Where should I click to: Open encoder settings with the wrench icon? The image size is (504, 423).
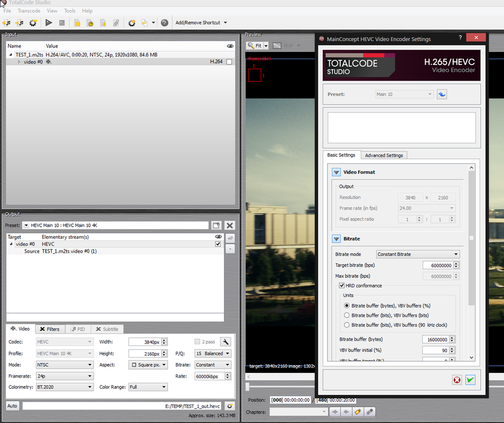click(x=226, y=342)
